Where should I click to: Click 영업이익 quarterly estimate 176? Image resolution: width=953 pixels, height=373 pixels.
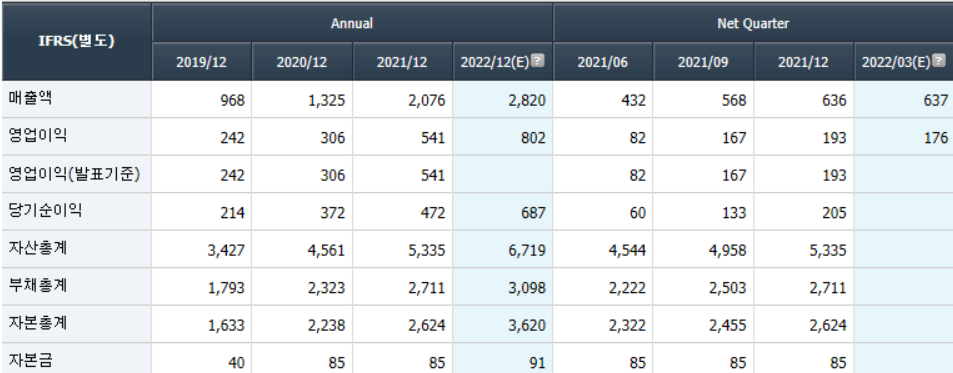click(x=935, y=138)
